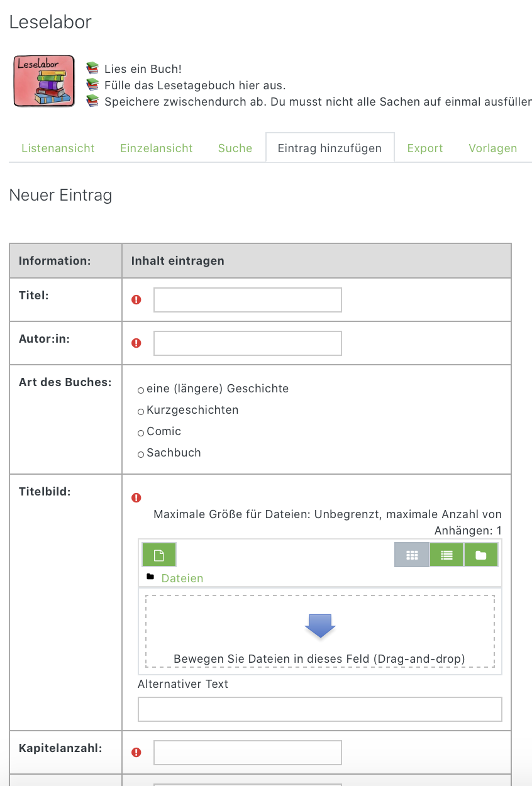Select 'eine (längere) Geschichte' radio option

click(141, 390)
